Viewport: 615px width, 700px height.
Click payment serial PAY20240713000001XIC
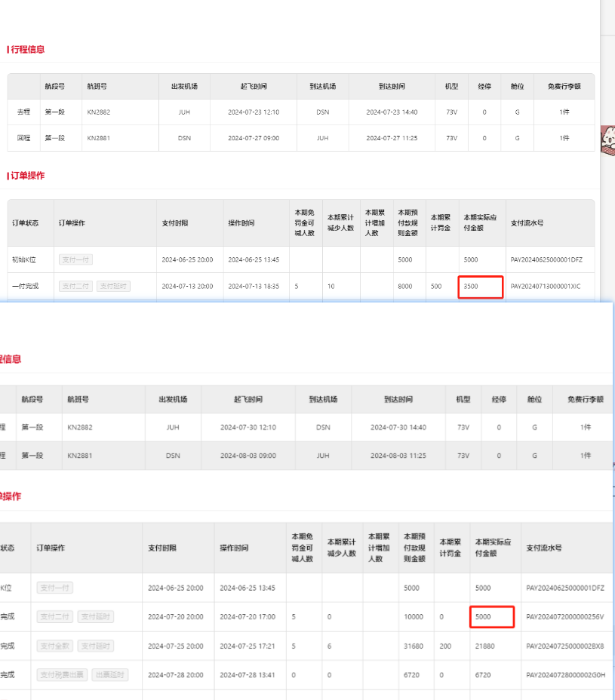pos(546,287)
